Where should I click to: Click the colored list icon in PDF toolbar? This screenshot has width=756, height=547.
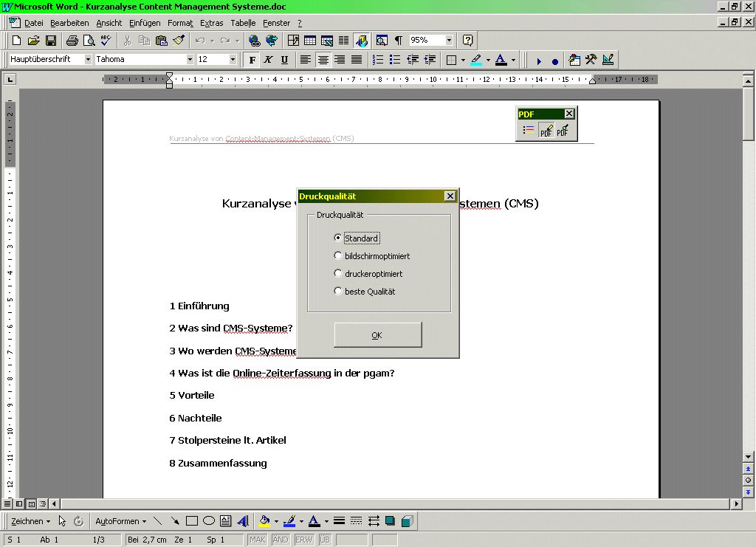529,131
